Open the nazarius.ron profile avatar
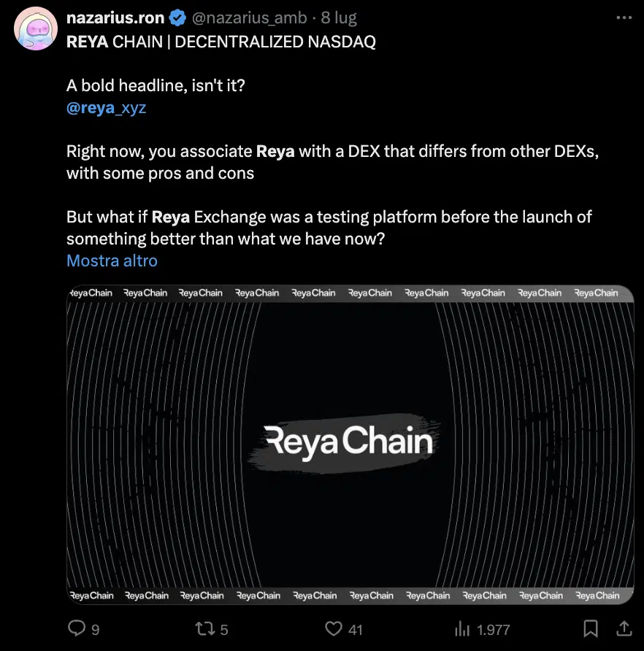 [x=35, y=28]
